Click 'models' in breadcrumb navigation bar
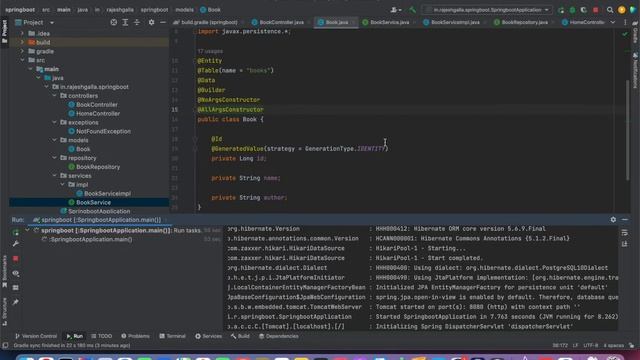This screenshot has width=640, height=360. click(184, 10)
